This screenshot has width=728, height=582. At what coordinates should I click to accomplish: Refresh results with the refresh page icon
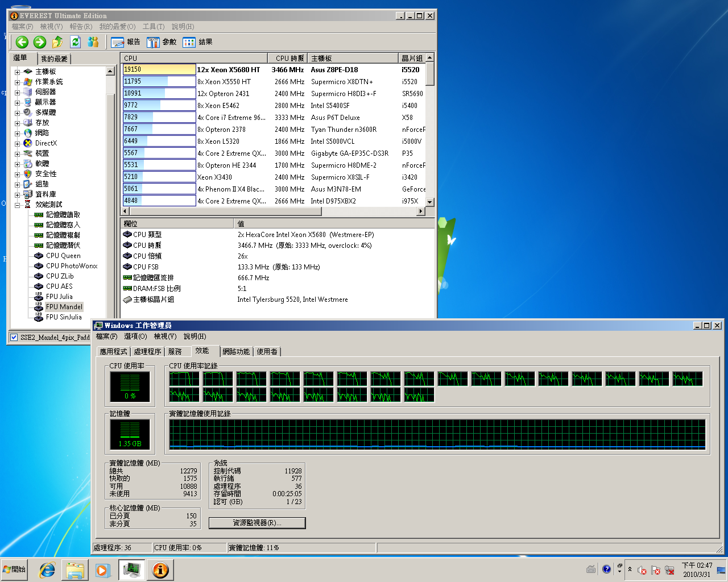(x=75, y=41)
